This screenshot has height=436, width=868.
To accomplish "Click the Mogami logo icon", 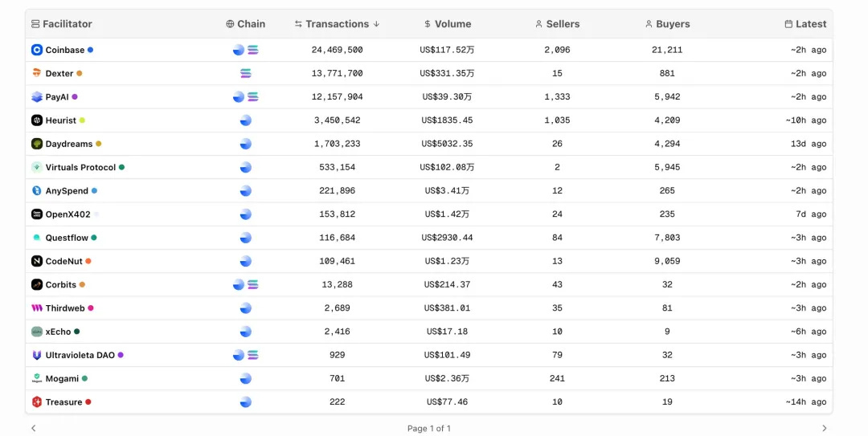I will [x=36, y=378].
